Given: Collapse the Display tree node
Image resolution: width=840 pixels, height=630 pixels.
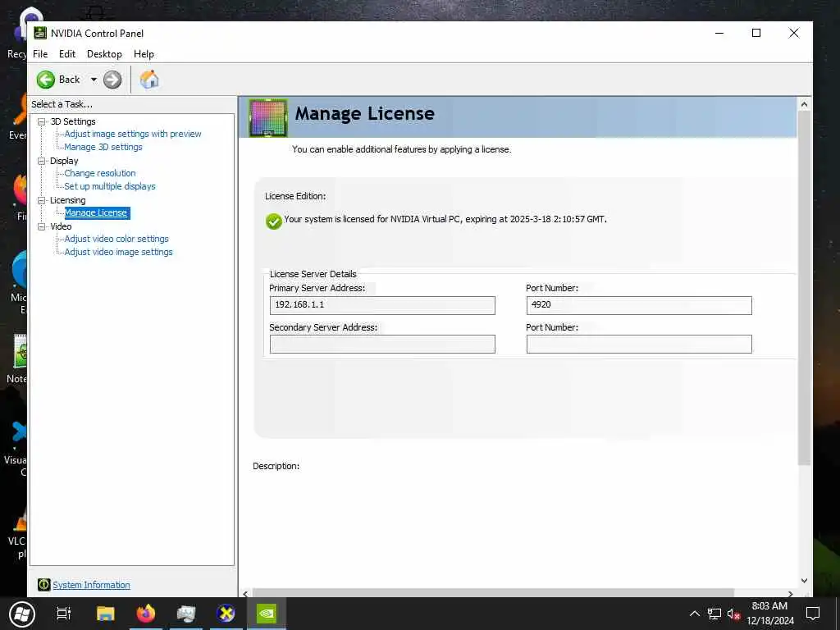Looking at the screenshot, I should coord(41,161).
